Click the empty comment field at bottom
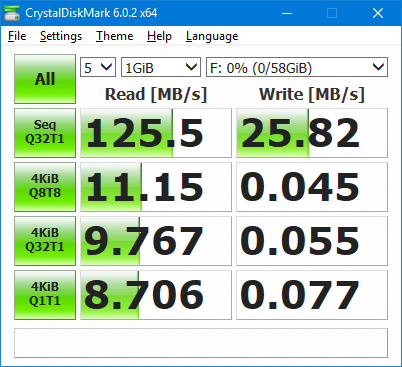 201,343
